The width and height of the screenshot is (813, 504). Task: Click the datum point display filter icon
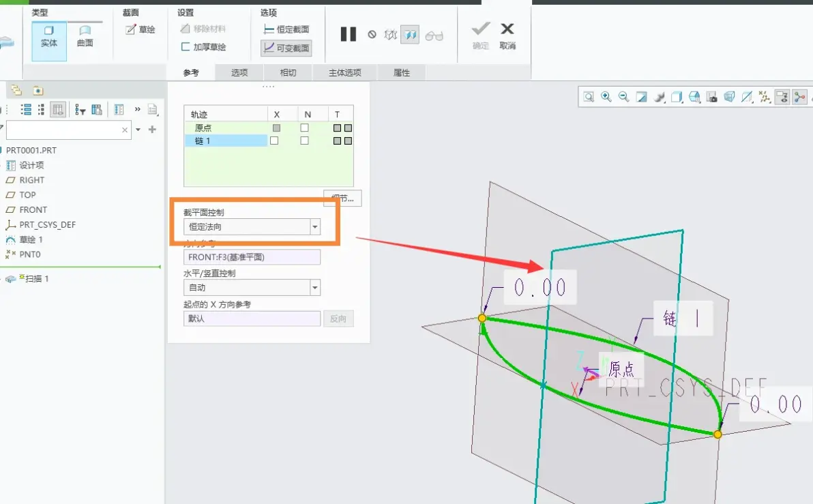pos(765,97)
